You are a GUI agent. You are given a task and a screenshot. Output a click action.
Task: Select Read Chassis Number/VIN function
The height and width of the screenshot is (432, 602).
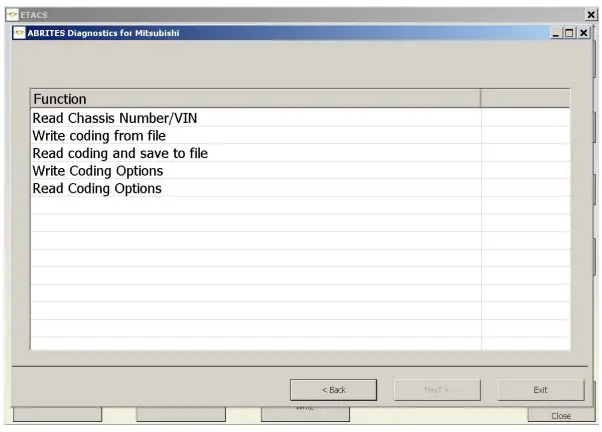pyautogui.click(x=256, y=118)
